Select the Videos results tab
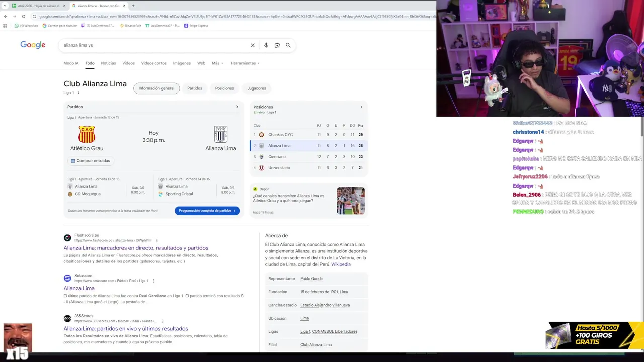Screen dimensions: 644x362 128,63
